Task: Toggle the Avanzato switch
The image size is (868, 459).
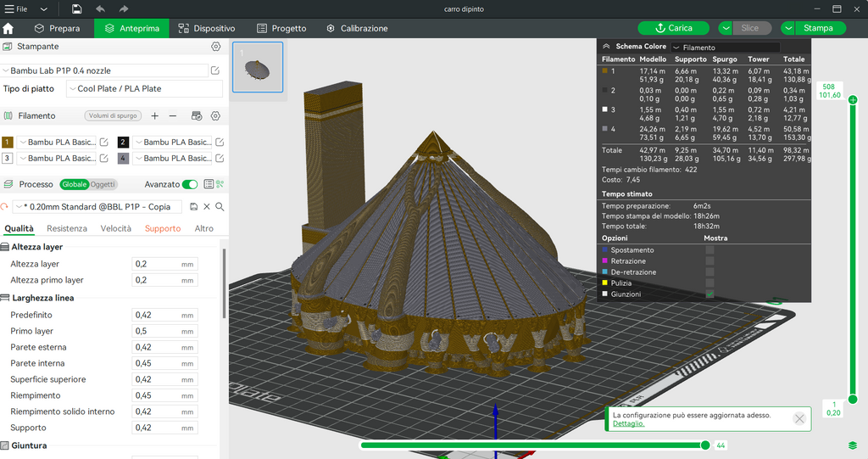Action: 190,184
